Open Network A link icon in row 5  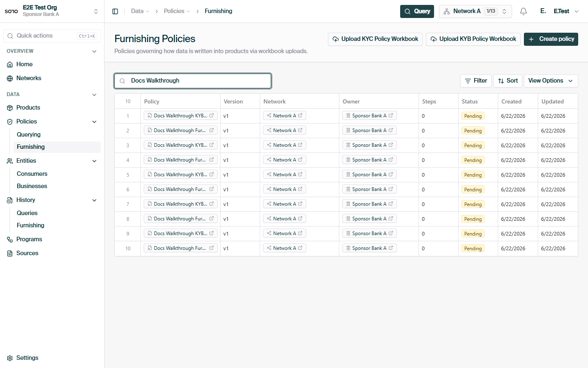point(300,175)
